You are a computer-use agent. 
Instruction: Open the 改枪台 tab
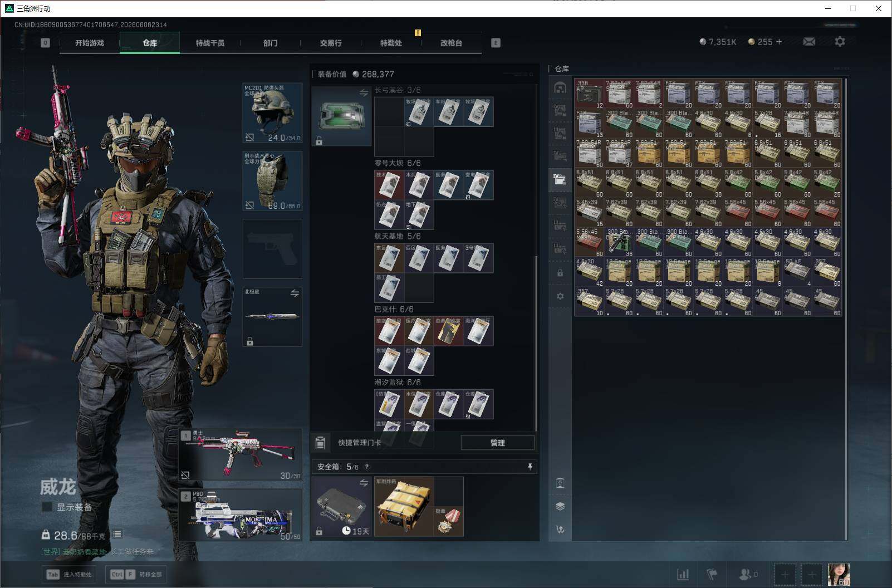pos(451,43)
